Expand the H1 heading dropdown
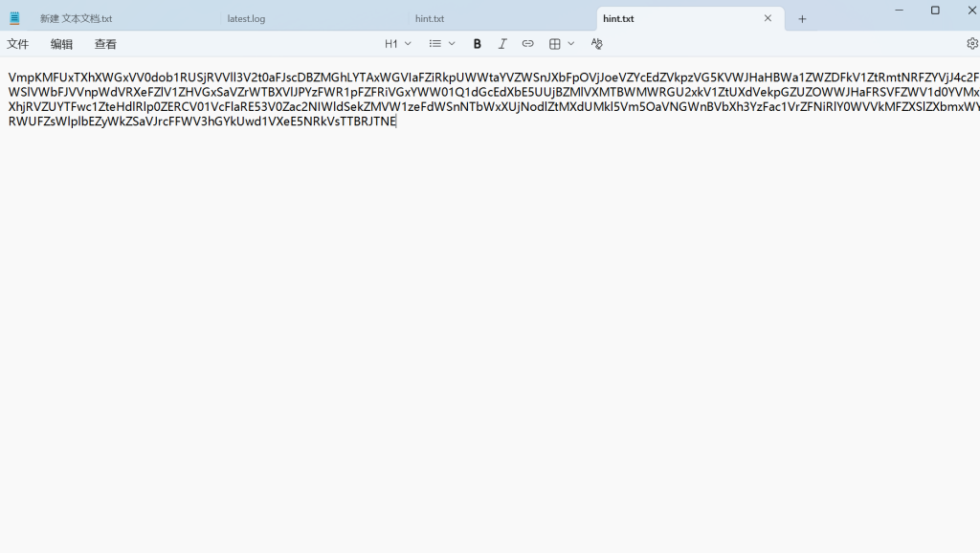 (398, 44)
